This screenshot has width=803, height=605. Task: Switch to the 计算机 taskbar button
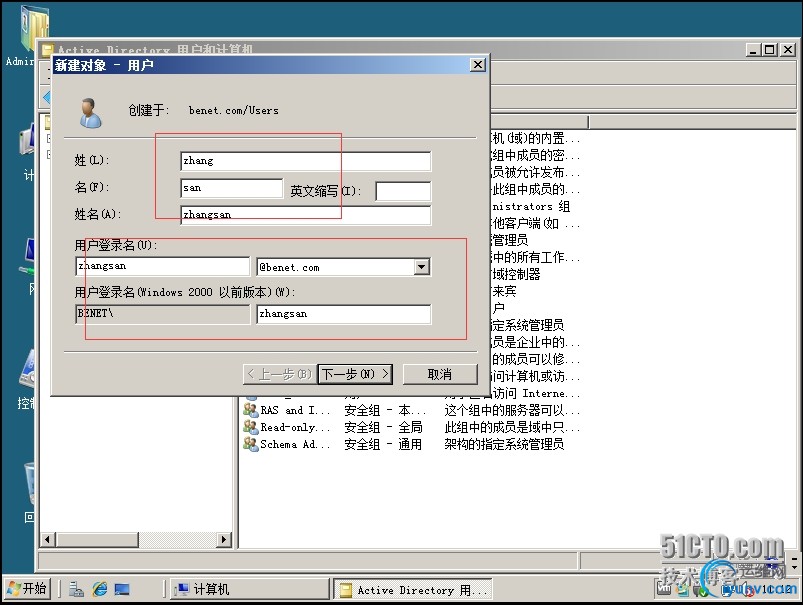coord(249,590)
